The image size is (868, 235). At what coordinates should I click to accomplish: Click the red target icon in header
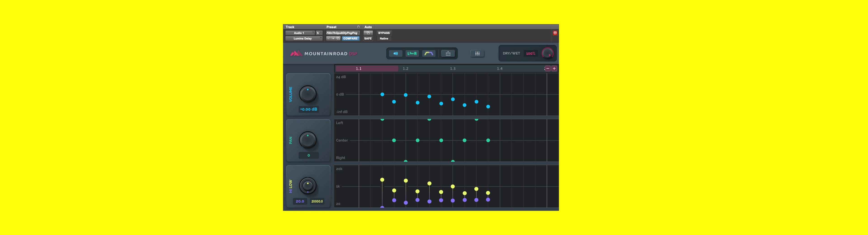(555, 33)
